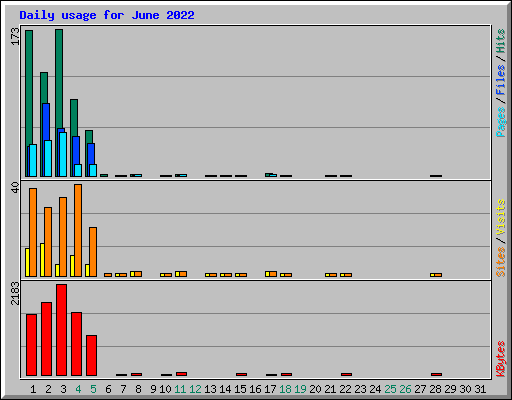512x400 pixels.
Task: Click day "22" on the date axis
Action: tap(345, 389)
